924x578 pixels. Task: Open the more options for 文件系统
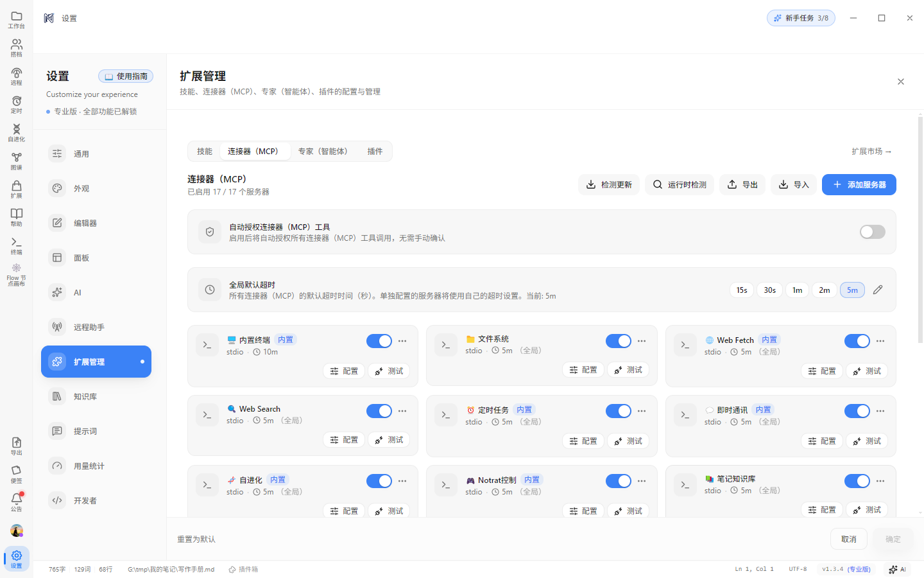pos(642,341)
